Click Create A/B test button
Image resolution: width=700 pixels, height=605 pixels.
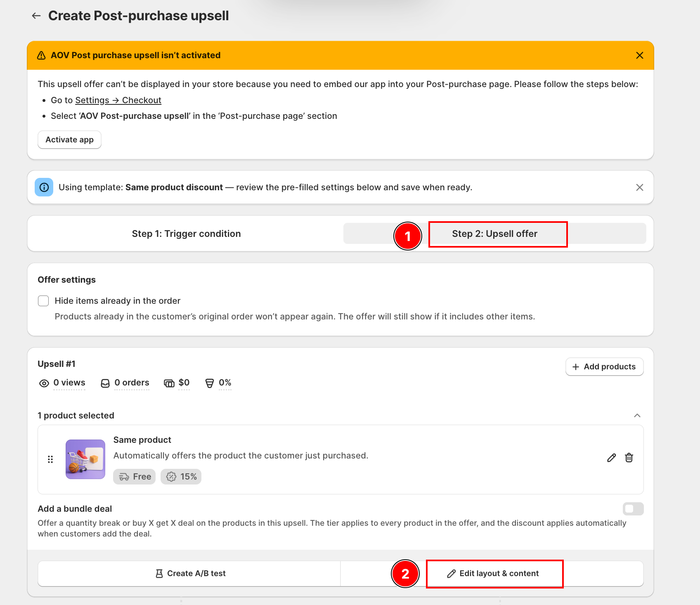pyautogui.click(x=189, y=573)
